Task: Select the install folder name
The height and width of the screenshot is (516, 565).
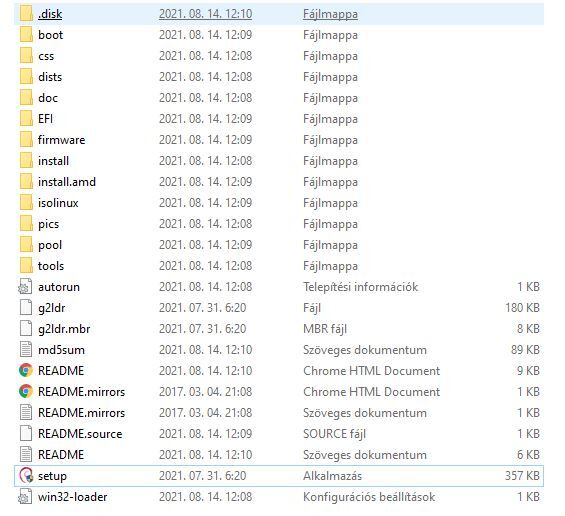Action: pyautogui.click(x=53, y=161)
